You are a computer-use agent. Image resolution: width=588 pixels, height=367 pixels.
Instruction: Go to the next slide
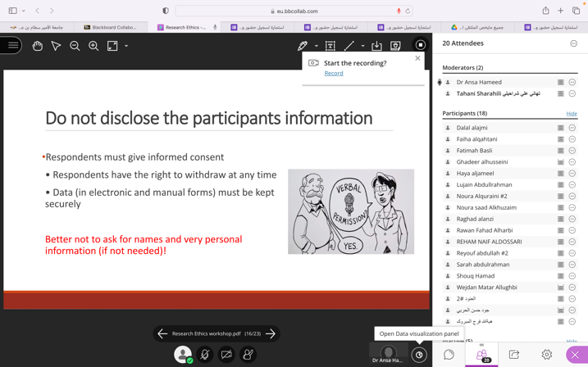[271, 333]
